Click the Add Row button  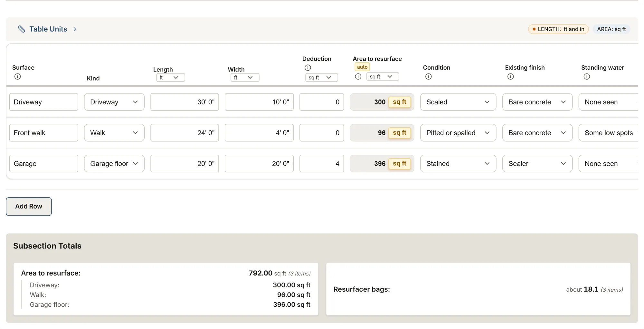click(x=29, y=207)
